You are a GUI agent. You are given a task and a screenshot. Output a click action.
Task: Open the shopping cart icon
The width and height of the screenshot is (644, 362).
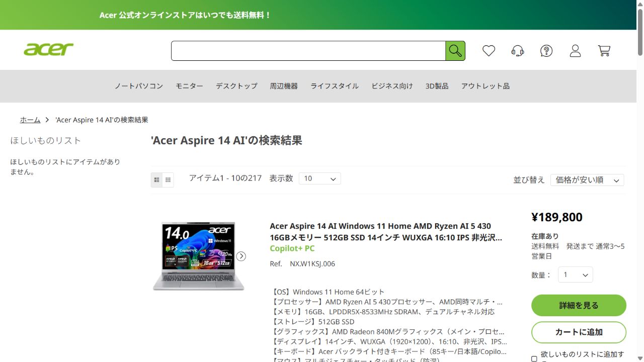pyautogui.click(x=604, y=51)
